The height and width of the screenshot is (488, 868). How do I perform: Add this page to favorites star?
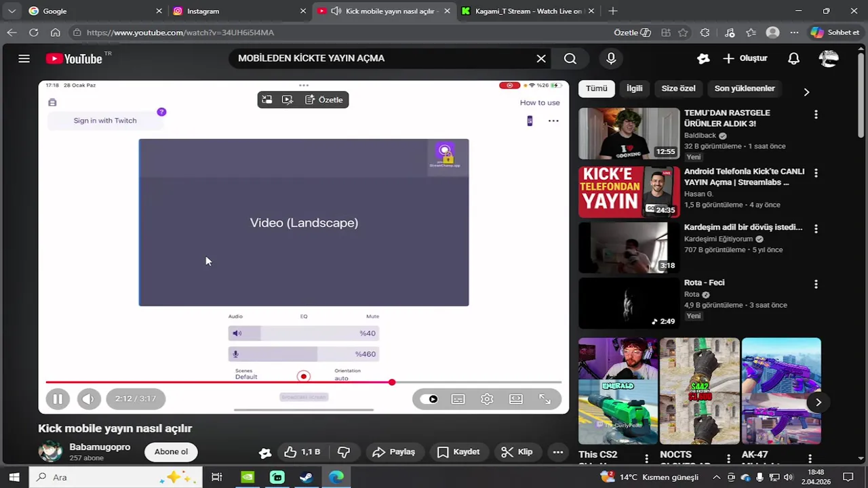pos(683,33)
